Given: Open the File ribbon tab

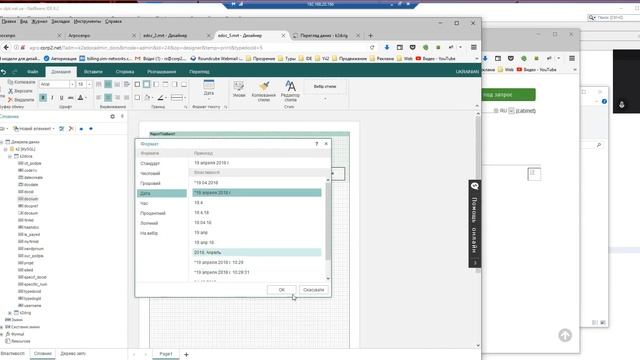Looking at the screenshot, I should coord(33,72).
